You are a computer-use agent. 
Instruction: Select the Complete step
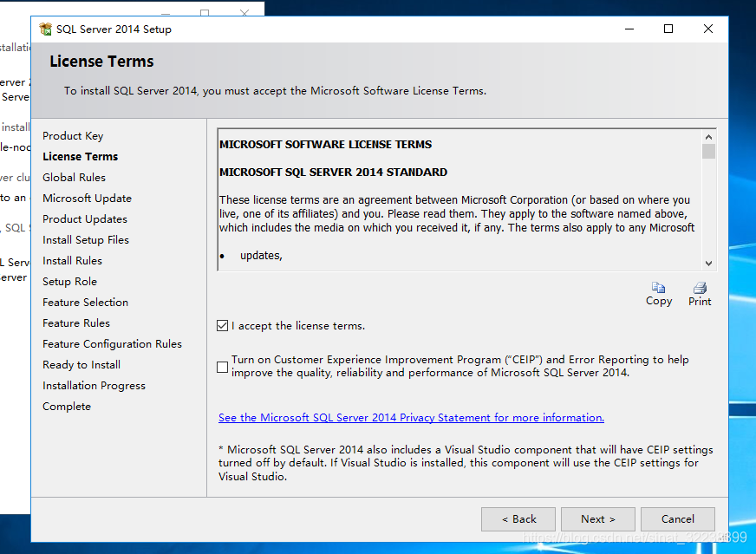point(67,407)
